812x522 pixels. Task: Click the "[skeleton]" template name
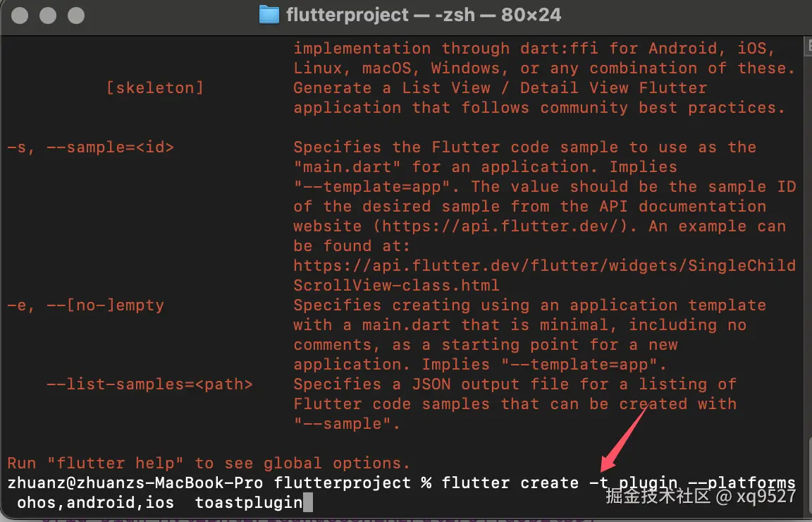click(x=154, y=88)
